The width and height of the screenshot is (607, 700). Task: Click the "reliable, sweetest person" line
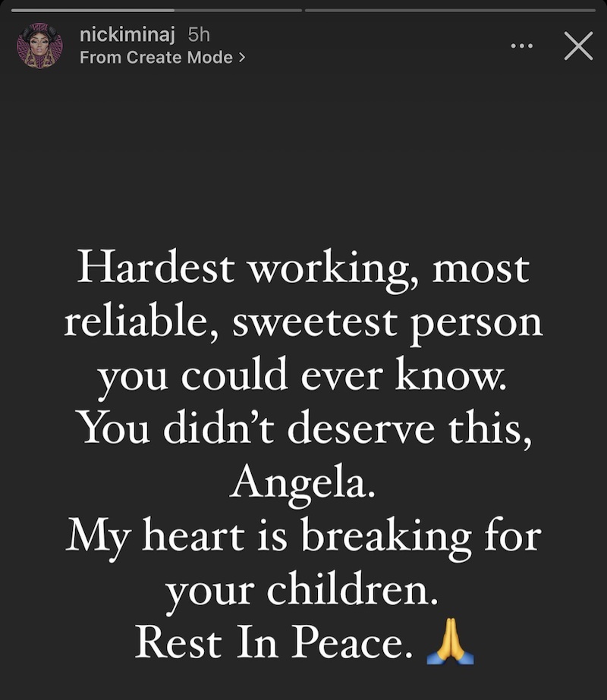pos(303,323)
